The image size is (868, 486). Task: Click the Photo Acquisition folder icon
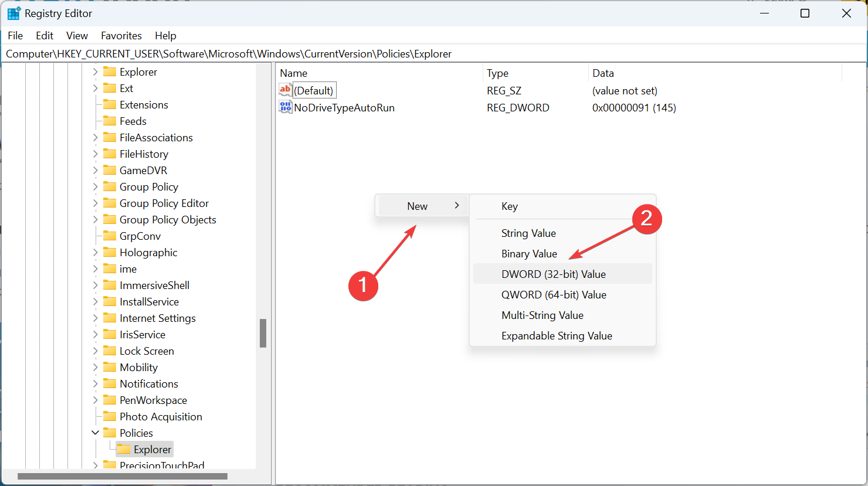[x=109, y=416]
